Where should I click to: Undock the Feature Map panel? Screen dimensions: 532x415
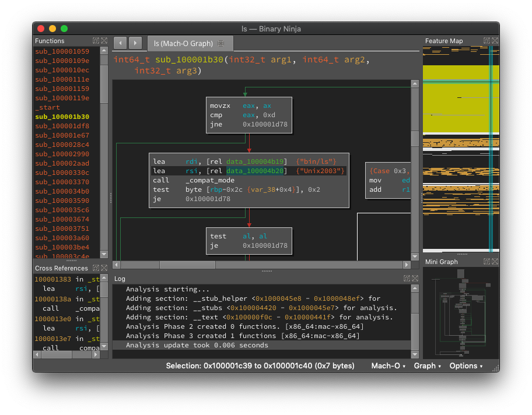tap(487, 41)
